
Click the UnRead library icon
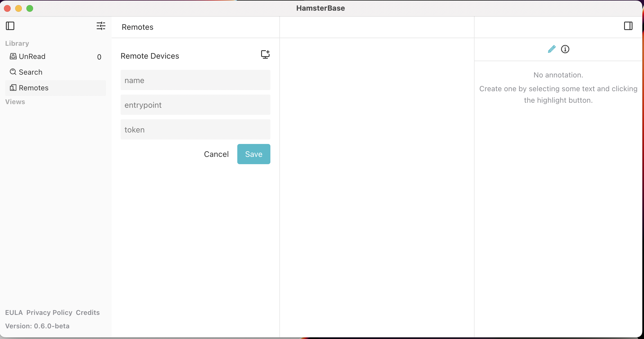(13, 56)
